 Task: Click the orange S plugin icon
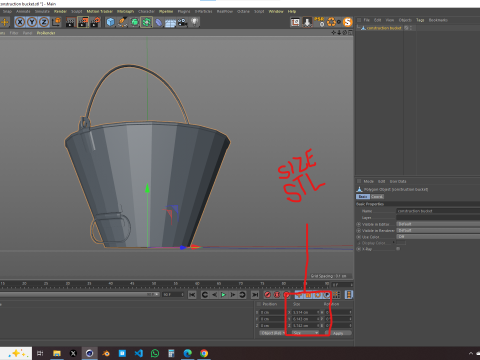click(x=348, y=22)
